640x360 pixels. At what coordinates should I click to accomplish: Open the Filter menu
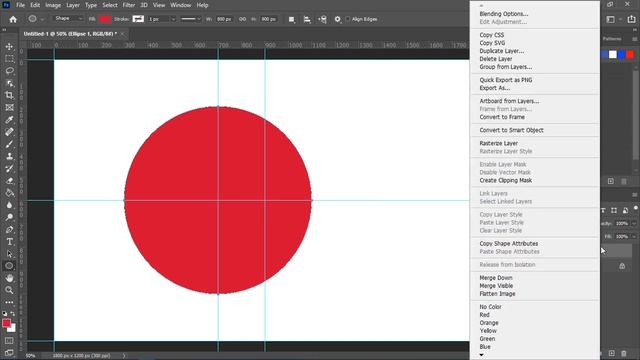[x=129, y=5]
